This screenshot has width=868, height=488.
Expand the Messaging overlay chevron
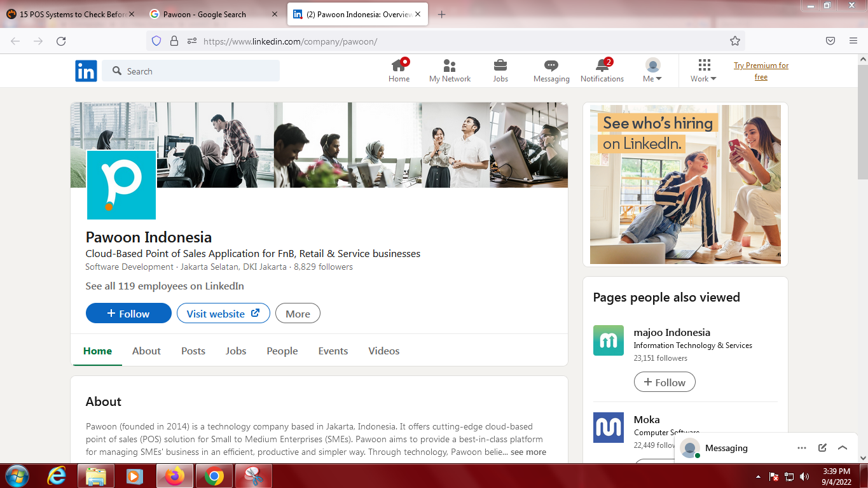pos(843,448)
